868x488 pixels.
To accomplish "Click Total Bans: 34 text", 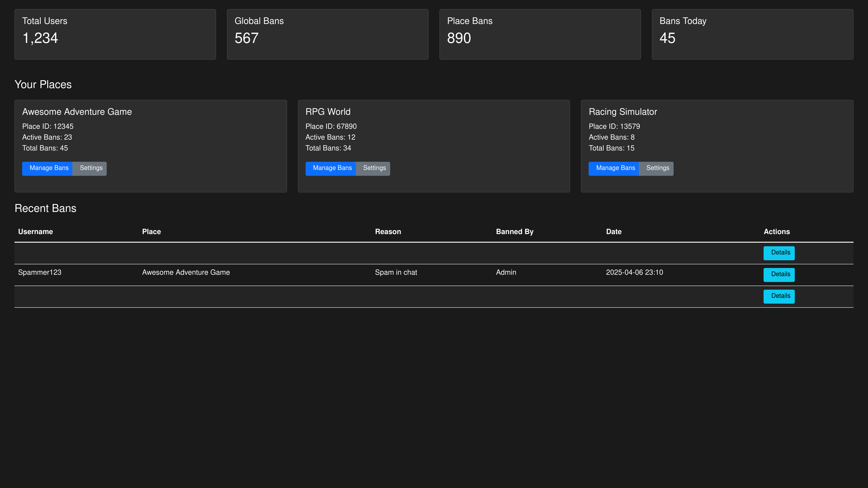I will 328,148.
